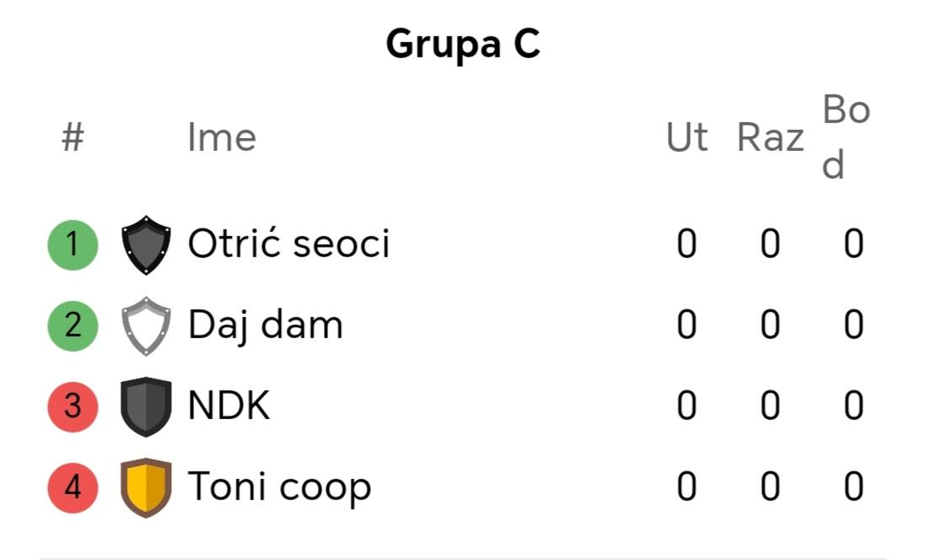The height and width of the screenshot is (560, 927).
Task: Select the green position badge number 2
Action: tap(73, 326)
